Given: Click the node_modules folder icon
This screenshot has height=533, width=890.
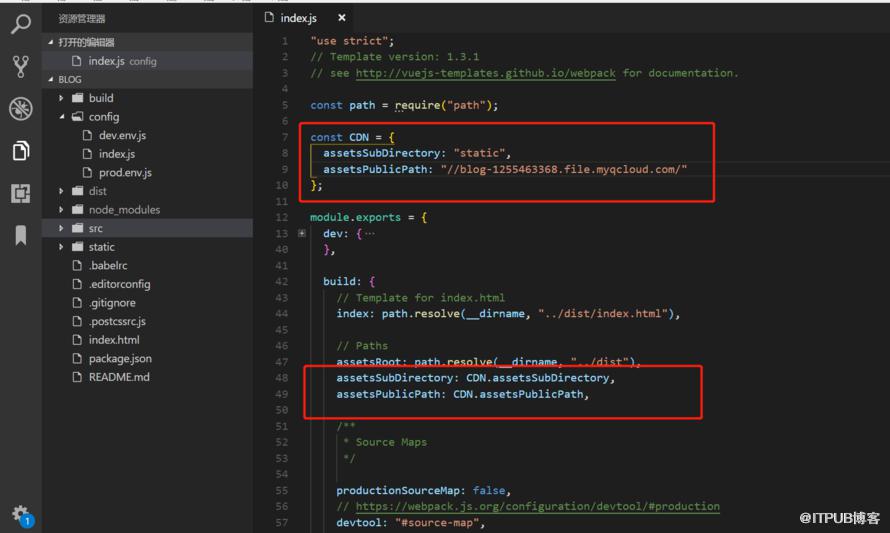Looking at the screenshot, I should pos(78,210).
